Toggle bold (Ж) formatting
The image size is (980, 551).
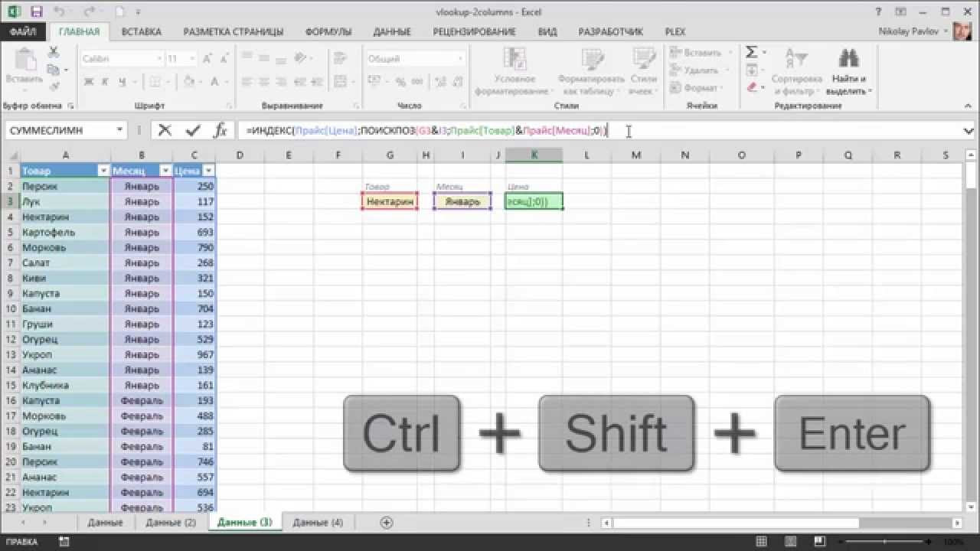tap(89, 81)
